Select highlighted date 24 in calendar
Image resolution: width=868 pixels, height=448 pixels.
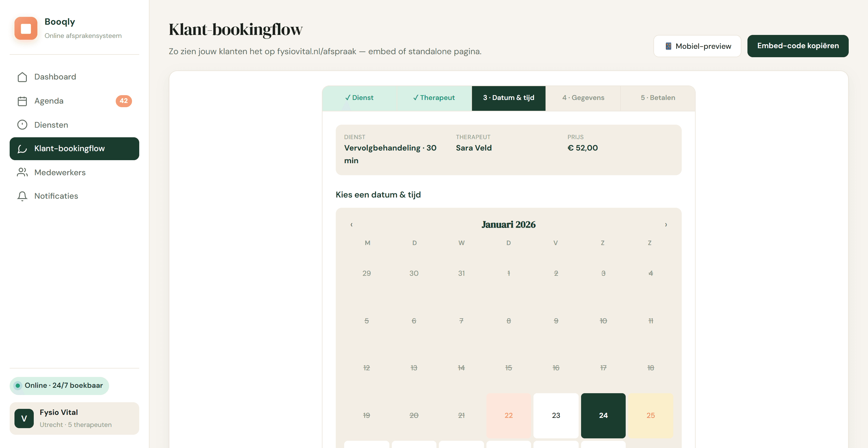pos(603,415)
